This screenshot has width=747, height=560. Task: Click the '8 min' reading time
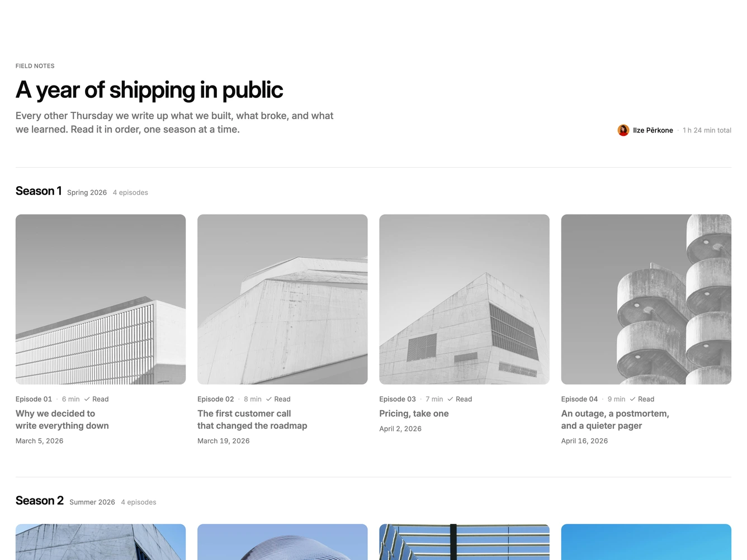coord(253,399)
